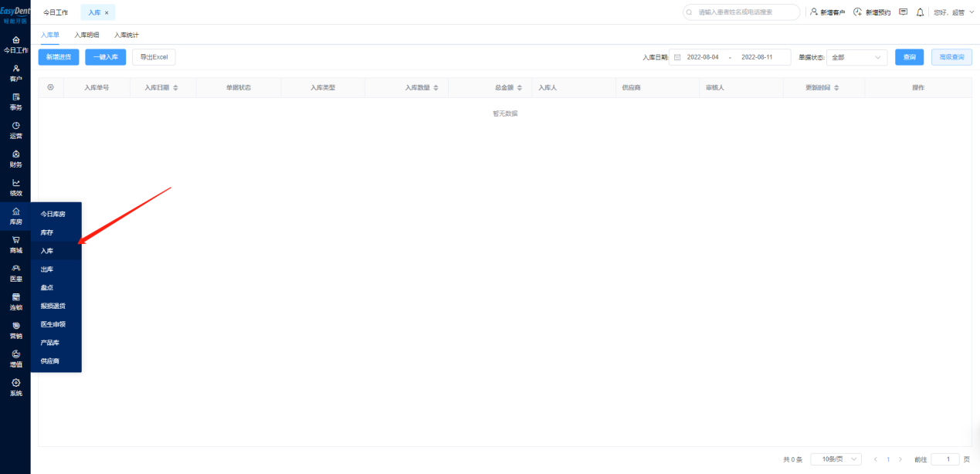Open the 商城 shopping cart section
980x474 pixels.
point(15,245)
